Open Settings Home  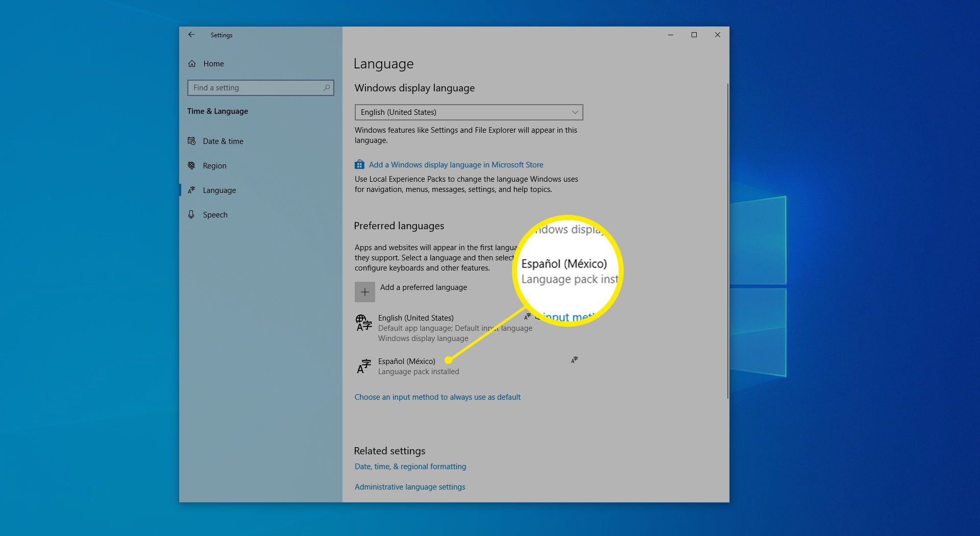(213, 64)
